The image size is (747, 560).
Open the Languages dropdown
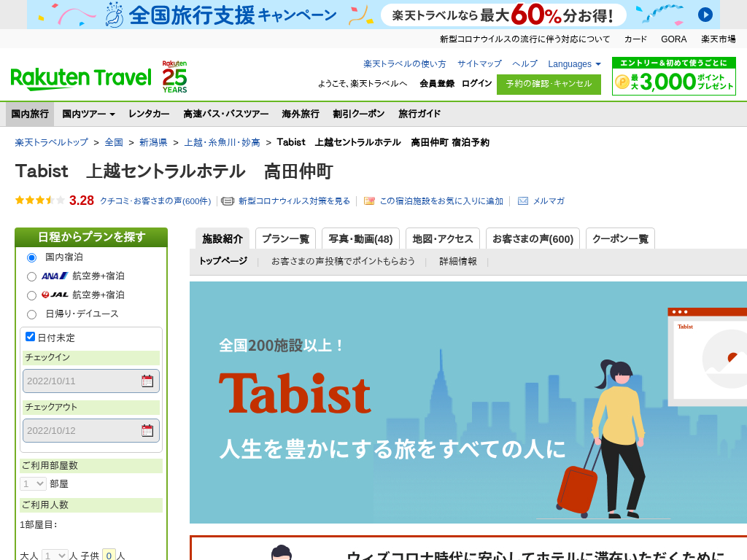(x=574, y=64)
